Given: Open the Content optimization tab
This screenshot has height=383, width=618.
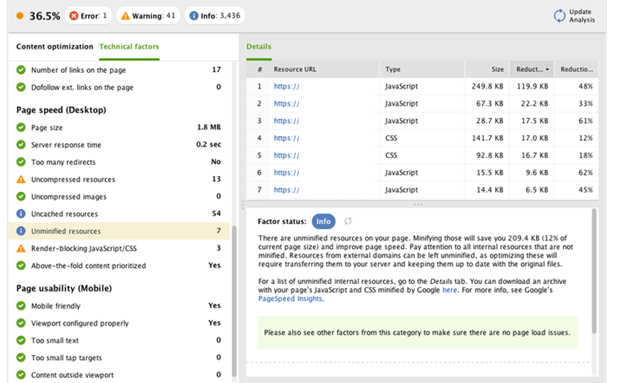Looking at the screenshot, I should (54, 46).
